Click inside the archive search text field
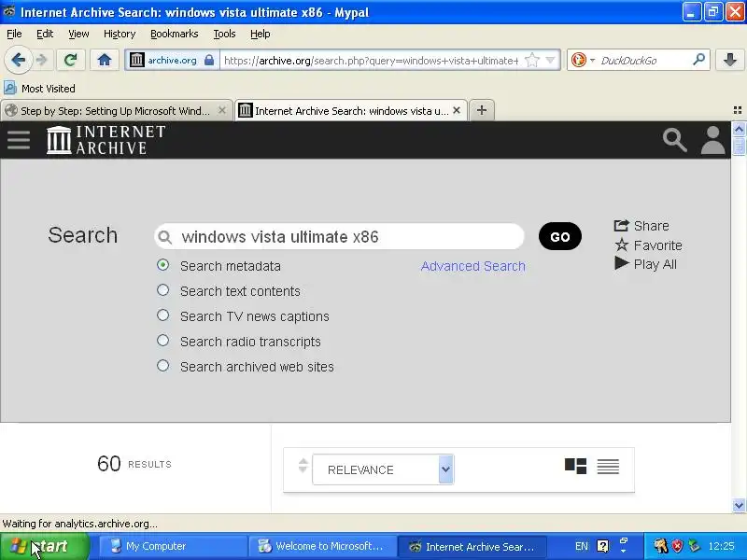The height and width of the screenshot is (560, 747). coord(339,237)
